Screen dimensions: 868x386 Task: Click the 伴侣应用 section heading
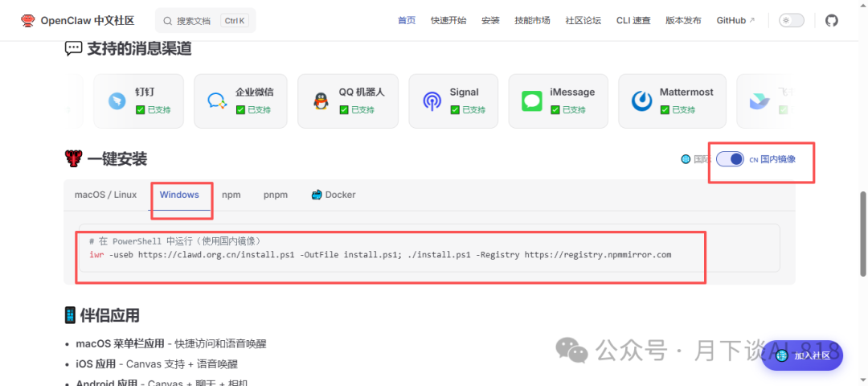[x=109, y=316]
